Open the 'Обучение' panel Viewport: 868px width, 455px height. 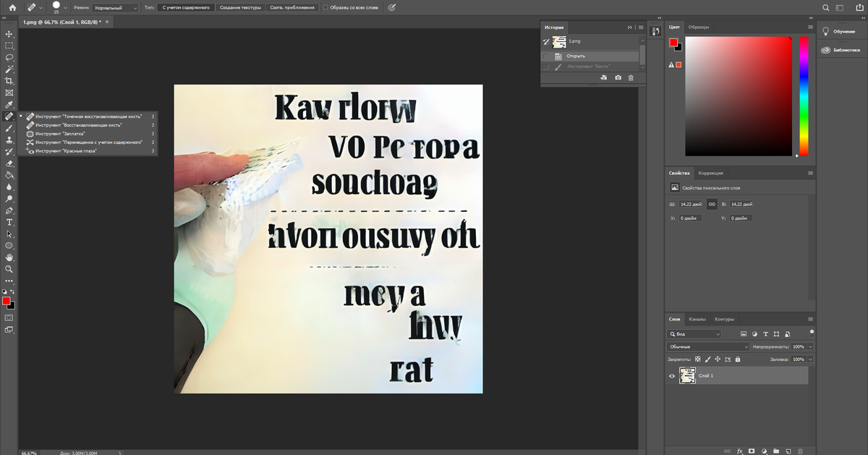click(843, 31)
